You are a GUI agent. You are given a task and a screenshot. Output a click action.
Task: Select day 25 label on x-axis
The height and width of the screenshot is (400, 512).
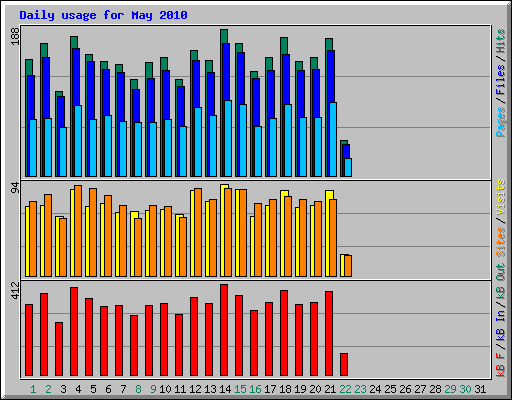click(x=390, y=389)
